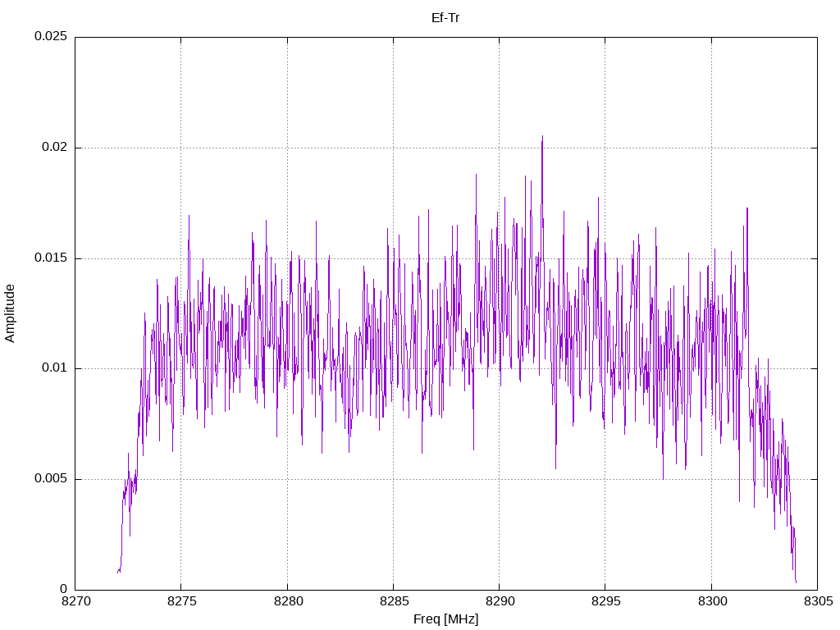Click the 0.01 y-axis tick label

coord(55,368)
